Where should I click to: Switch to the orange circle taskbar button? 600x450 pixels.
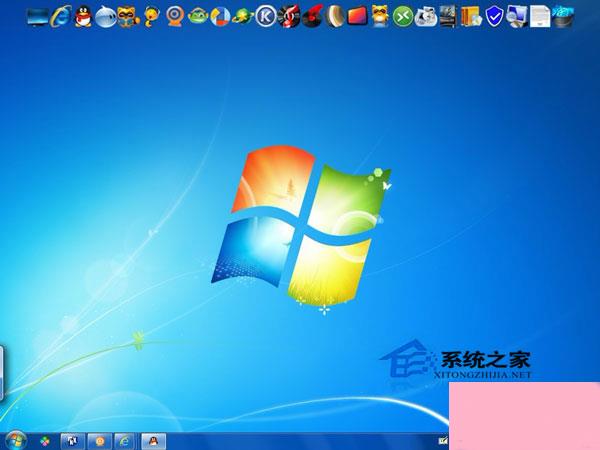pyautogui.click(x=99, y=442)
